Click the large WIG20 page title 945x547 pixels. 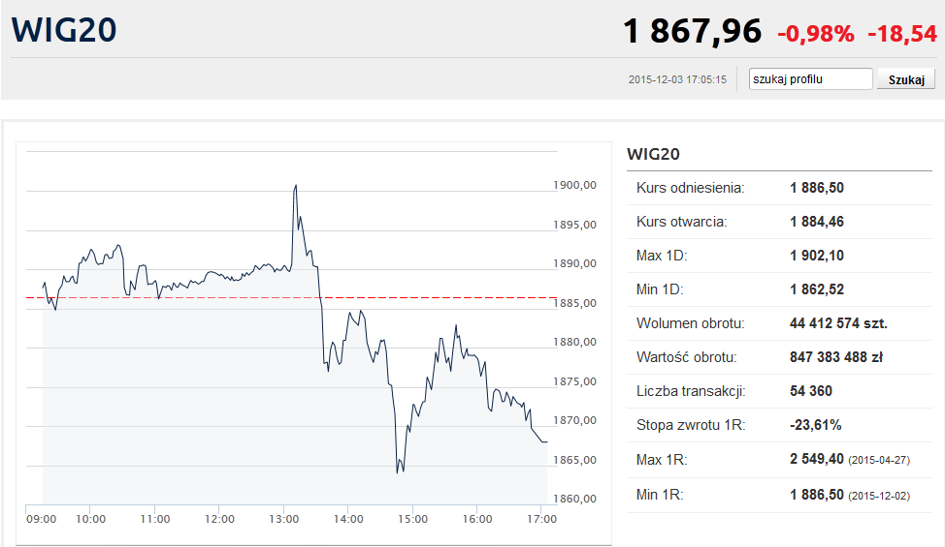click(x=65, y=29)
